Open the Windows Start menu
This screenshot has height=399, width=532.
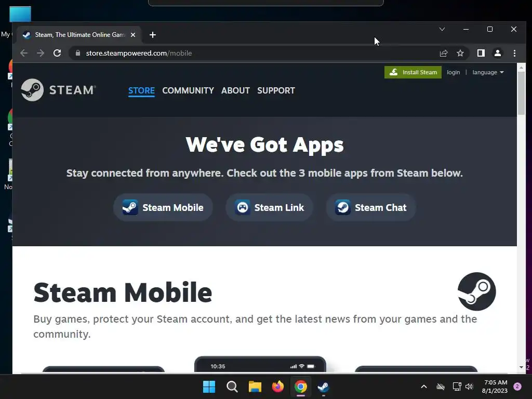point(209,387)
